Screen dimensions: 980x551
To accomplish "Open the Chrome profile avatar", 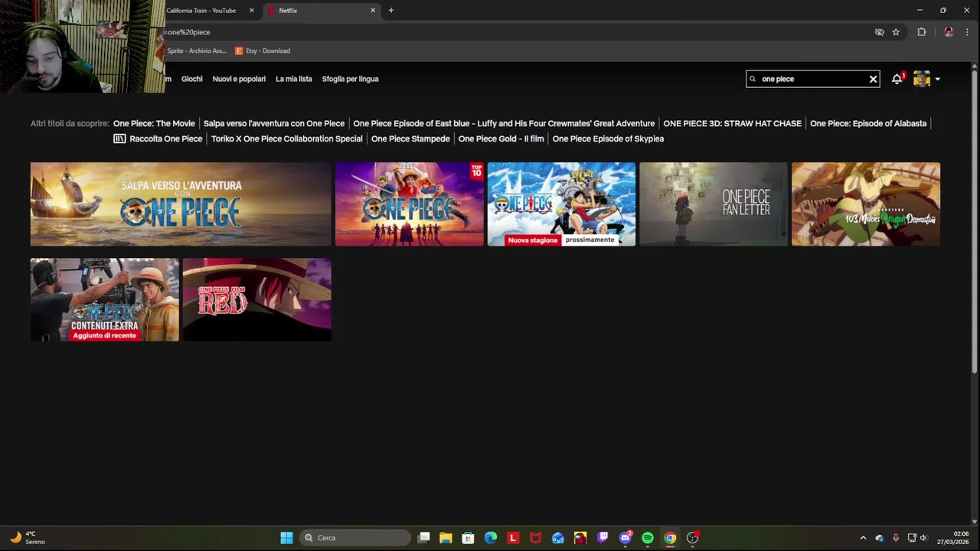I will click(949, 32).
